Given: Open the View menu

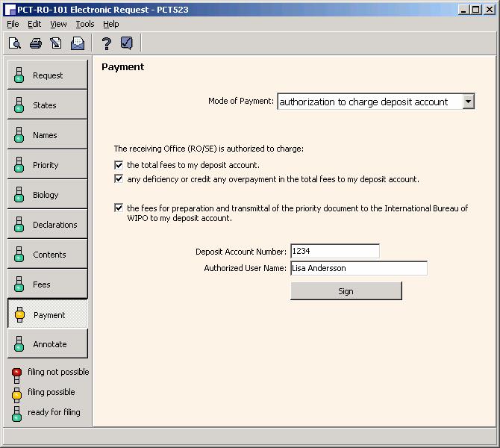Looking at the screenshot, I should click(x=58, y=24).
